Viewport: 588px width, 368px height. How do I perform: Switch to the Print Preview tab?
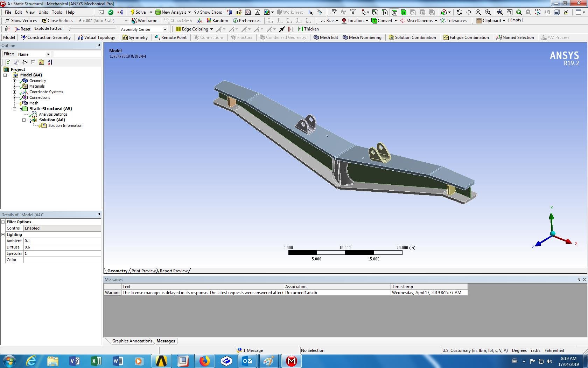[x=143, y=271]
